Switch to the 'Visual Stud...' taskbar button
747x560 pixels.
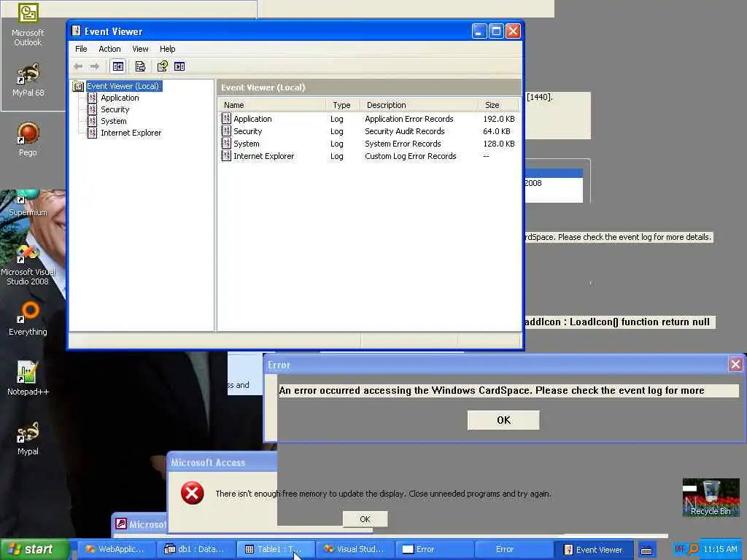[x=355, y=550]
